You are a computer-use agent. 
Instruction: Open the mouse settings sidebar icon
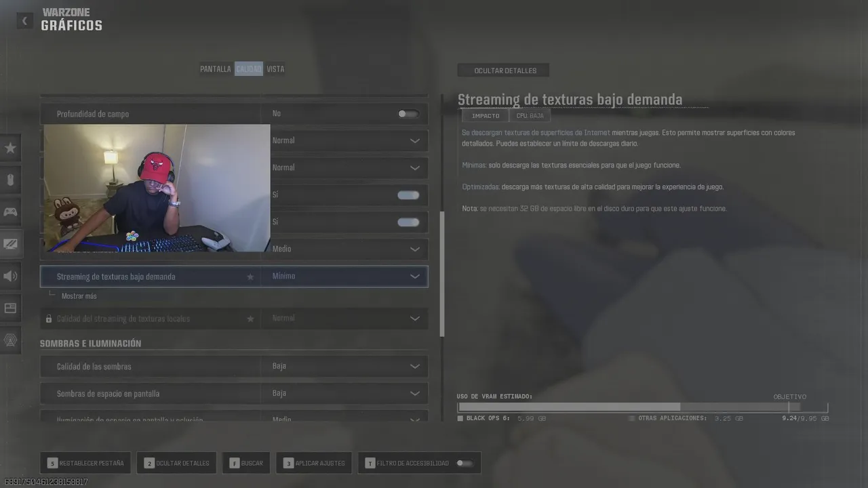click(x=10, y=180)
